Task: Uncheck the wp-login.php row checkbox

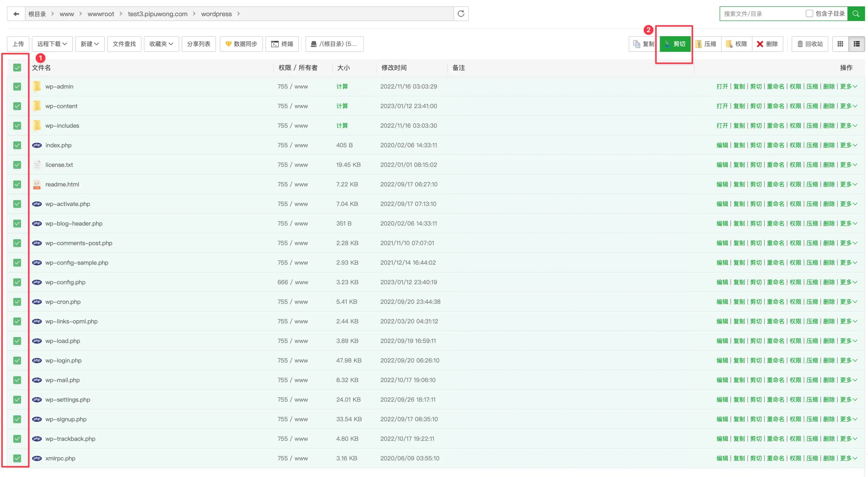Action: click(x=17, y=360)
